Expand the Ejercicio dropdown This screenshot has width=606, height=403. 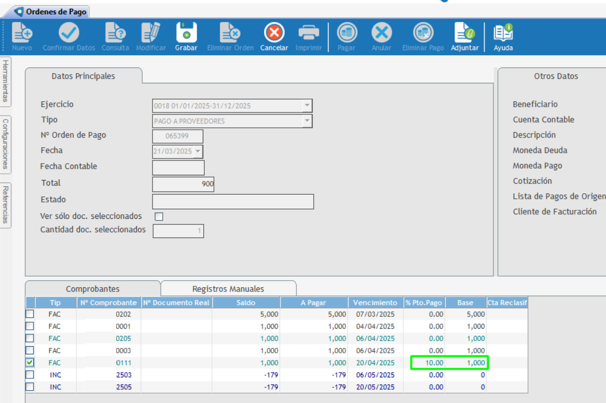coord(306,105)
